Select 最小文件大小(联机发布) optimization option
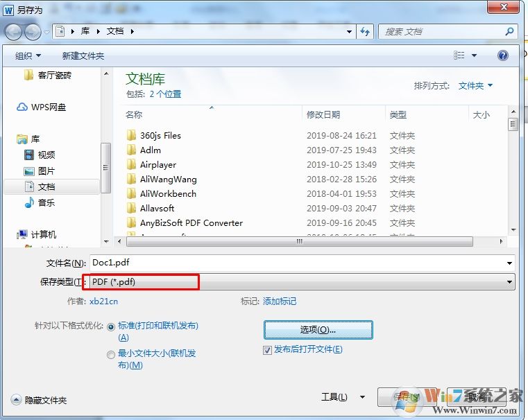The height and width of the screenshot is (420, 528). tap(111, 355)
